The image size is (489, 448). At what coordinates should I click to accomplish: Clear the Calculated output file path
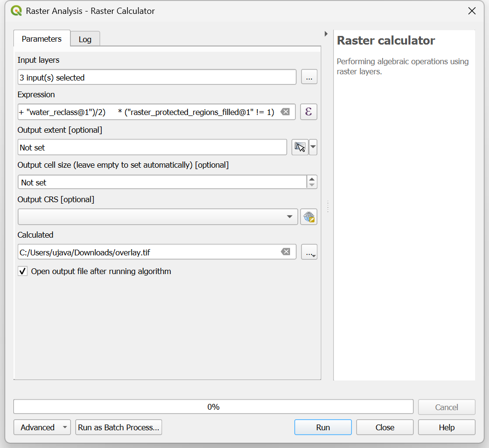(x=285, y=252)
